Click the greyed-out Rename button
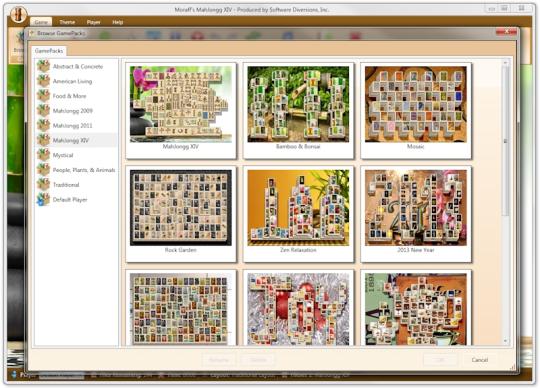This screenshot has width=540, height=389. (219, 360)
